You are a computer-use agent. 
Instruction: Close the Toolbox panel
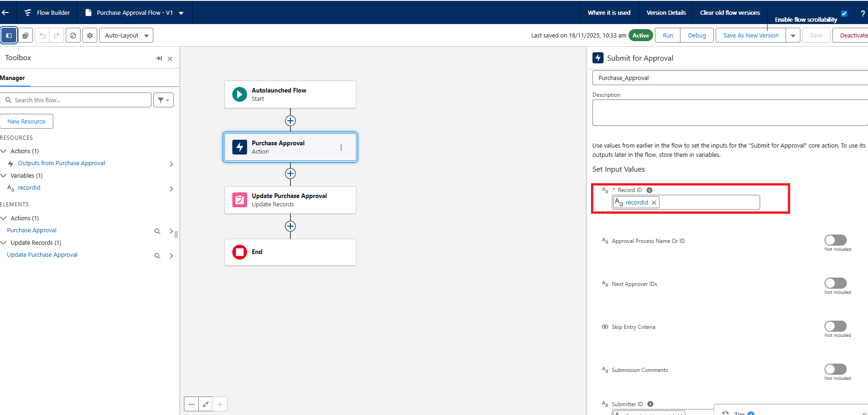(x=170, y=59)
